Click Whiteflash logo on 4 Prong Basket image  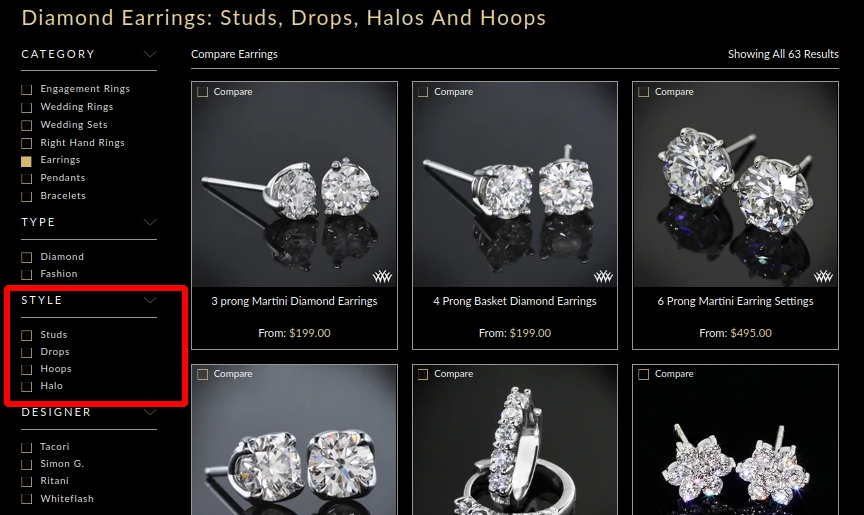[603, 276]
